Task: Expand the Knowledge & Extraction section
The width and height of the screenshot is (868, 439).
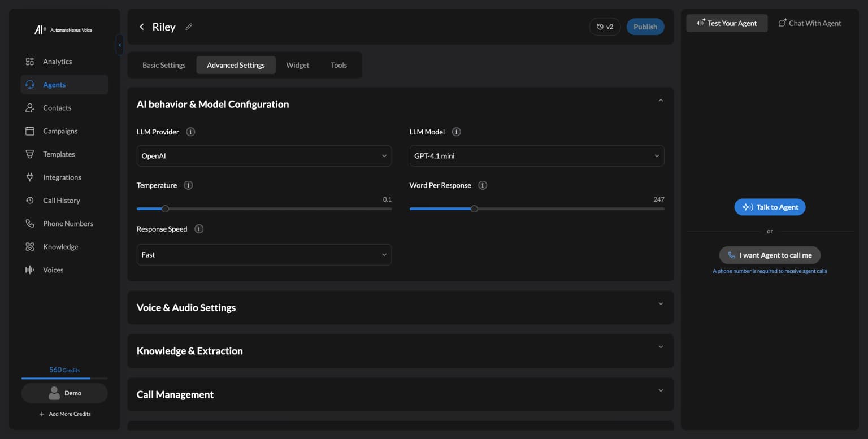Action: [x=661, y=347]
